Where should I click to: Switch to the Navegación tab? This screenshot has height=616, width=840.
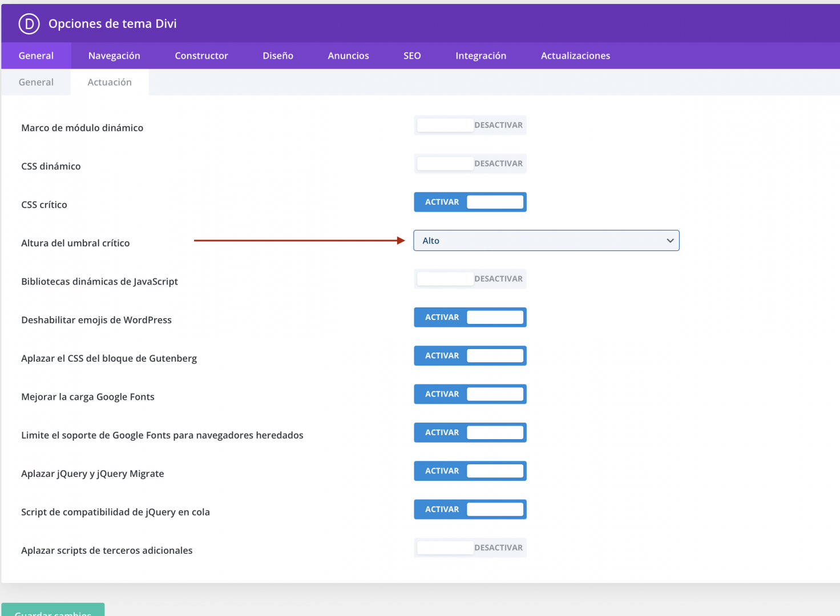(114, 56)
